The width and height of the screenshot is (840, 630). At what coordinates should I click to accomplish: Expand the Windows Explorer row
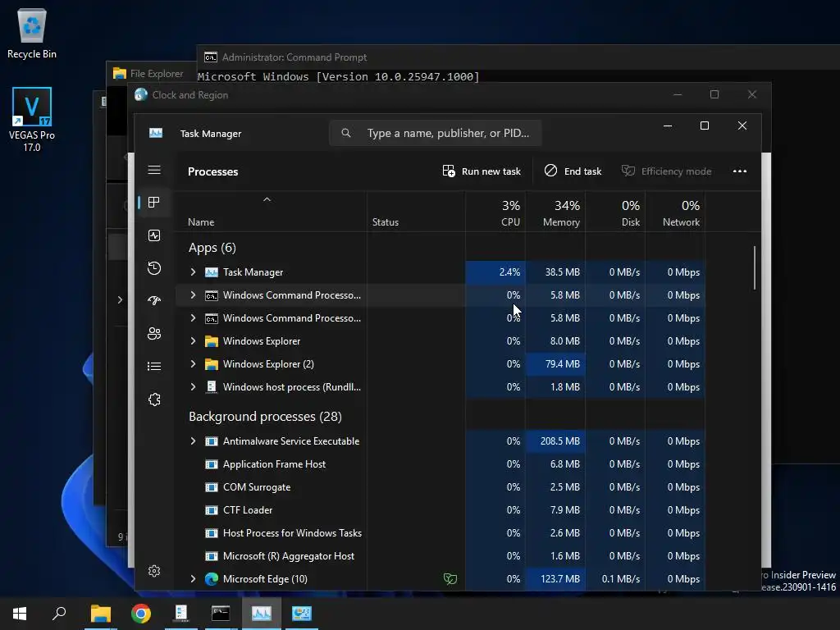[193, 341]
